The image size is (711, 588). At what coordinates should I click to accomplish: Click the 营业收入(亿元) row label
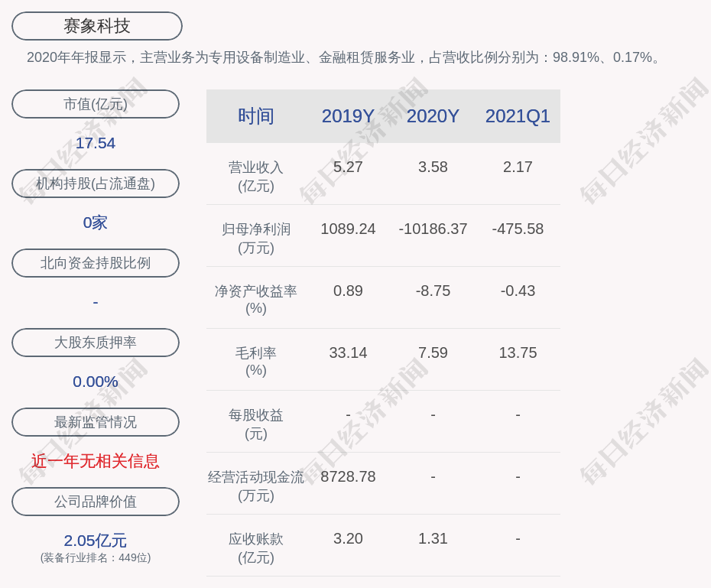click(256, 177)
